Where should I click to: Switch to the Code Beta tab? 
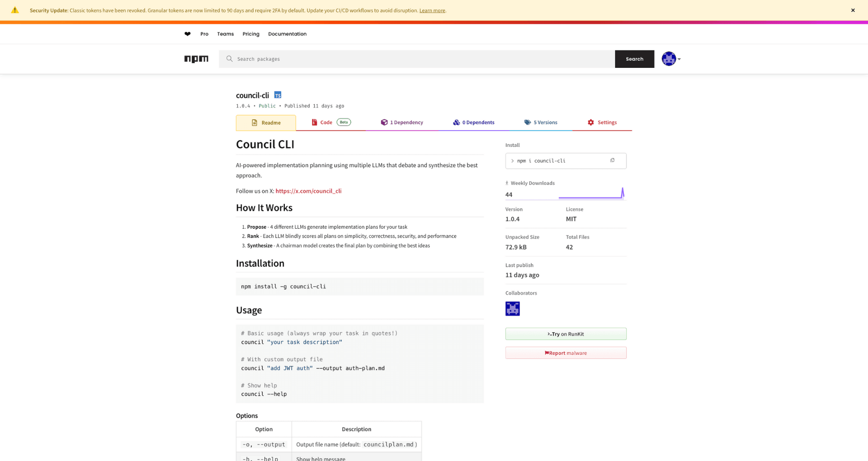coord(325,122)
